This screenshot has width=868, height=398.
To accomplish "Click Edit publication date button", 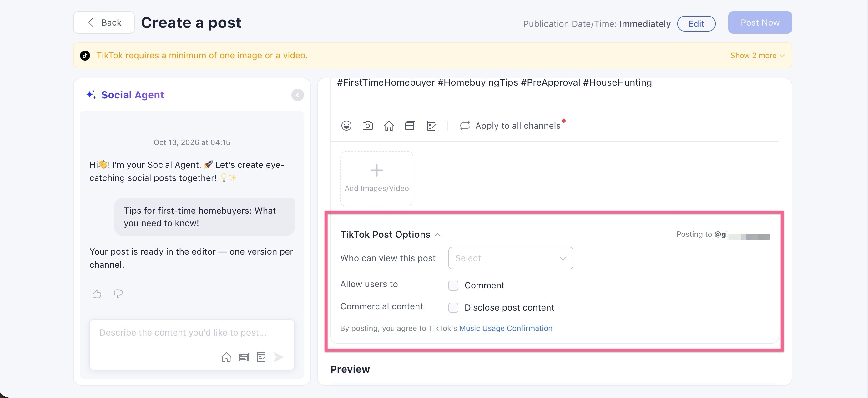I will [696, 24].
